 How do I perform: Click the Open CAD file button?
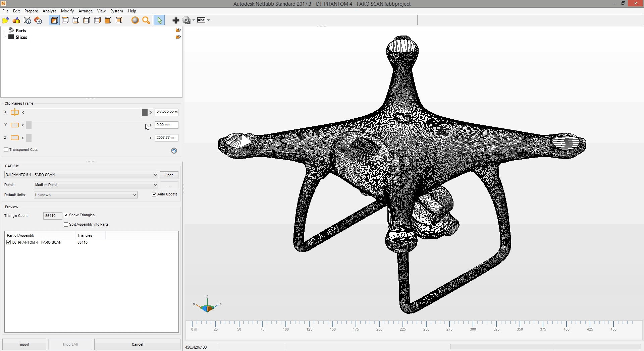pyautogui.click(x=169, y=175)
